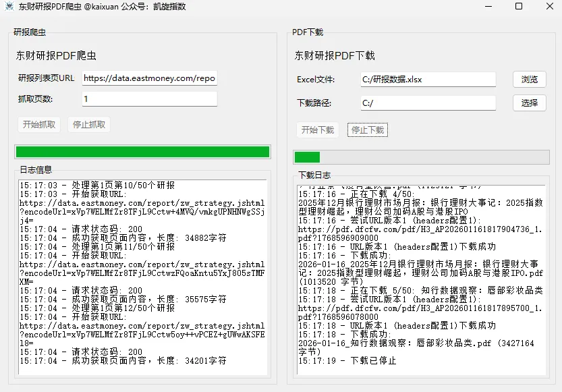Click URL ending 1817904736_1 in download log
This screenshot has height=392, width=562.
click(420, 233)
